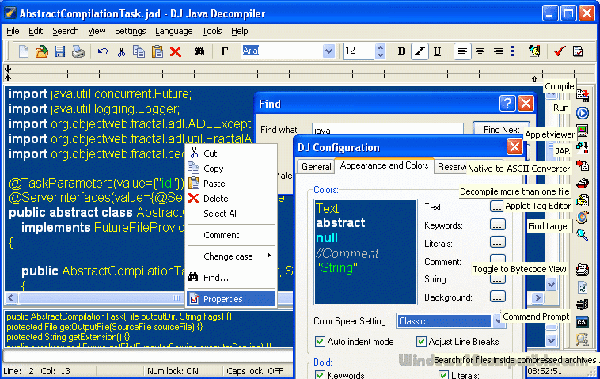Click the Keywords color picker button
This screenshot has height=379, width=600.
(x=498, y=225)
